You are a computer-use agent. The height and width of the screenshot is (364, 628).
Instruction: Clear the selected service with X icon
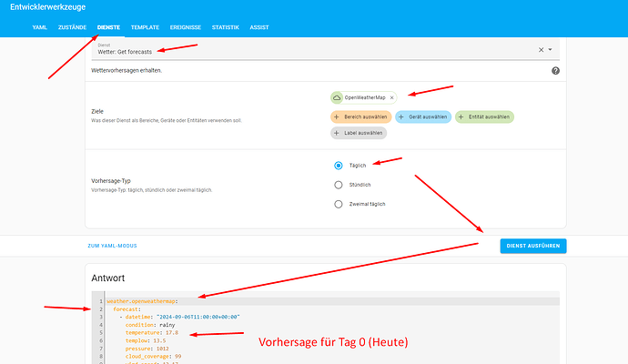click(x=541, y=50)
